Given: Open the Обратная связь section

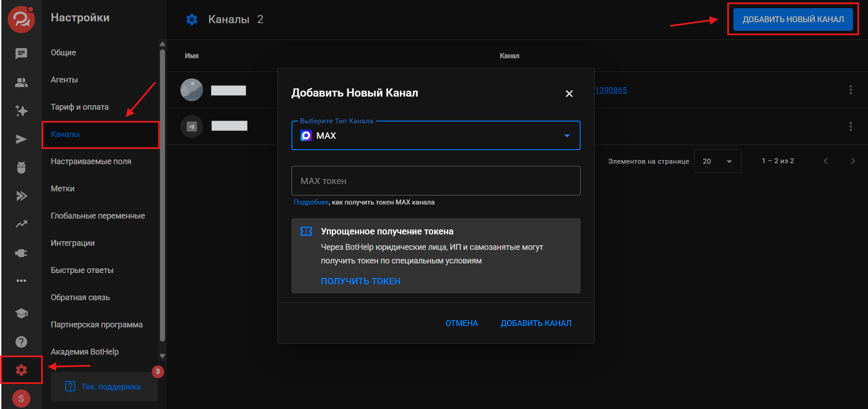Looking at the screenshot, I should (x=80, y=297).
